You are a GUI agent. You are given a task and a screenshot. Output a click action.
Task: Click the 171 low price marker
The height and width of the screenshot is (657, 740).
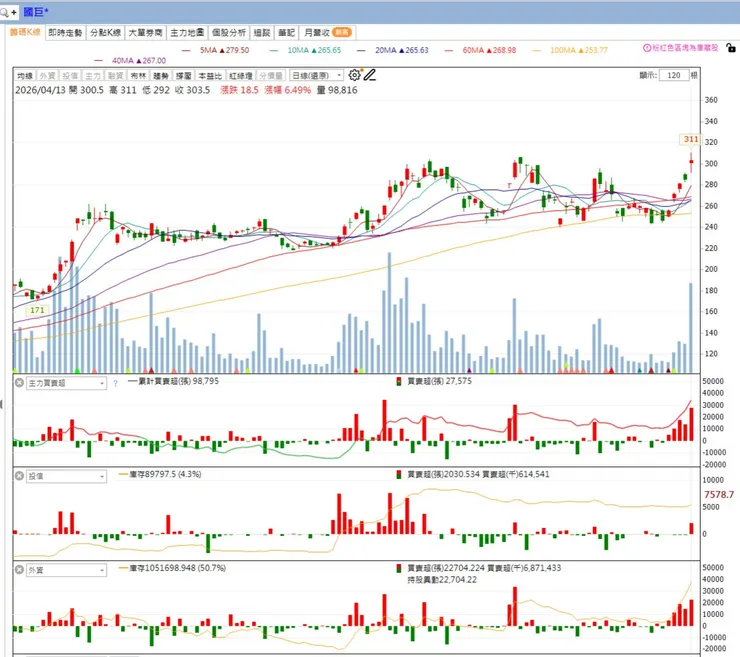[x=37, y=310]
